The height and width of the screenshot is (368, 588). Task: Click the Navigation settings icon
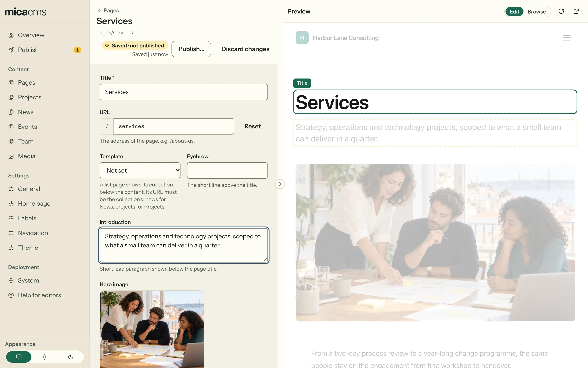[11, 233]
